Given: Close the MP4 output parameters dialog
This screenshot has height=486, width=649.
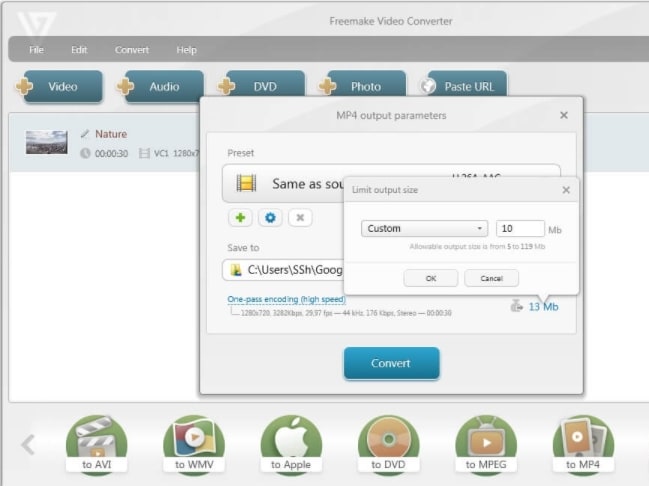Looking at the screenshot, I should click(564, 115).
